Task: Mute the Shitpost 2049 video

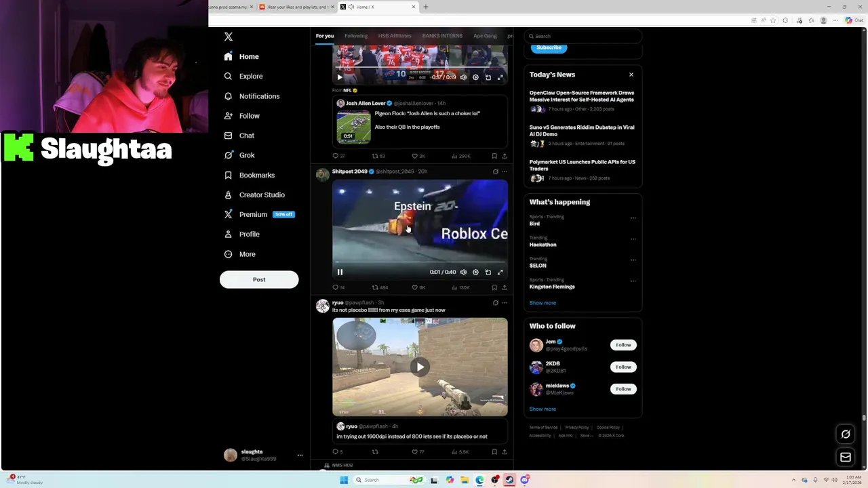Action: pyautogui.click(x=463, y=272)
